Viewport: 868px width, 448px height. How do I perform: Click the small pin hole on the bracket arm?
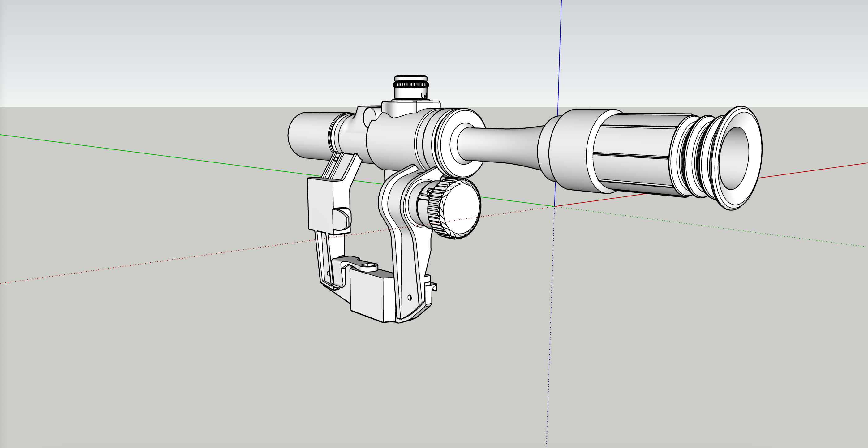click(409, 297)
